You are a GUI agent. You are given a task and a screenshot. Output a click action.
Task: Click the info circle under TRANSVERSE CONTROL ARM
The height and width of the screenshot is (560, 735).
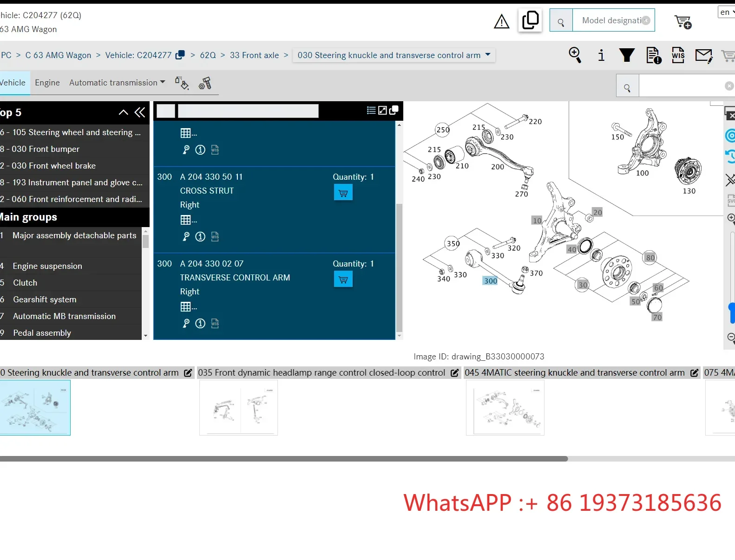tap(200, 324)
